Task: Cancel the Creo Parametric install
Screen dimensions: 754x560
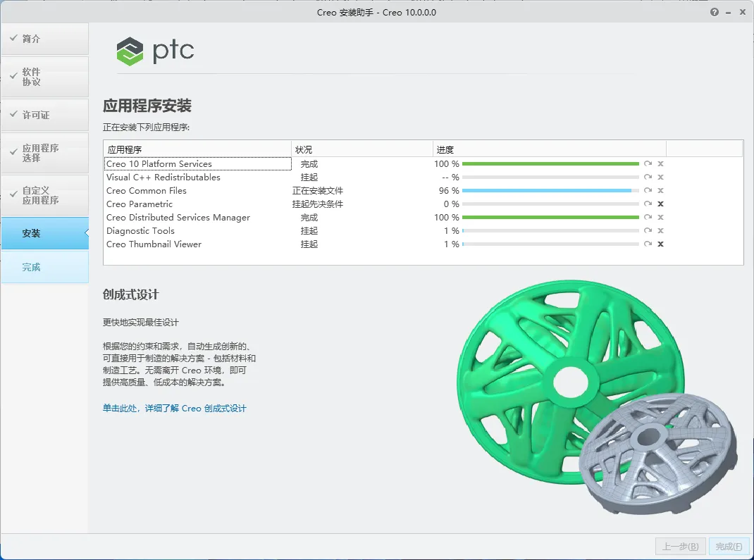Action: pyautogui.click(x=661, y=204)
